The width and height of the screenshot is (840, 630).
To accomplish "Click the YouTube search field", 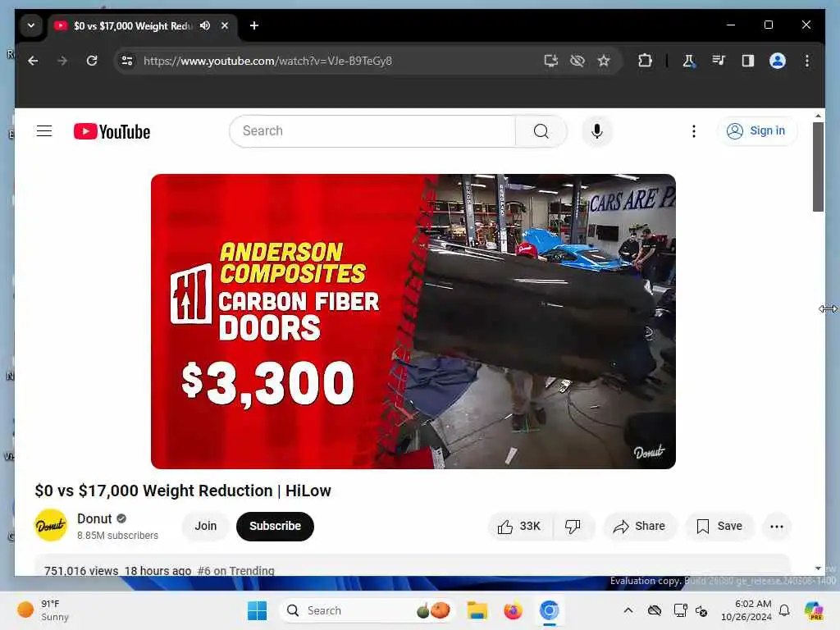I will 372,131.
